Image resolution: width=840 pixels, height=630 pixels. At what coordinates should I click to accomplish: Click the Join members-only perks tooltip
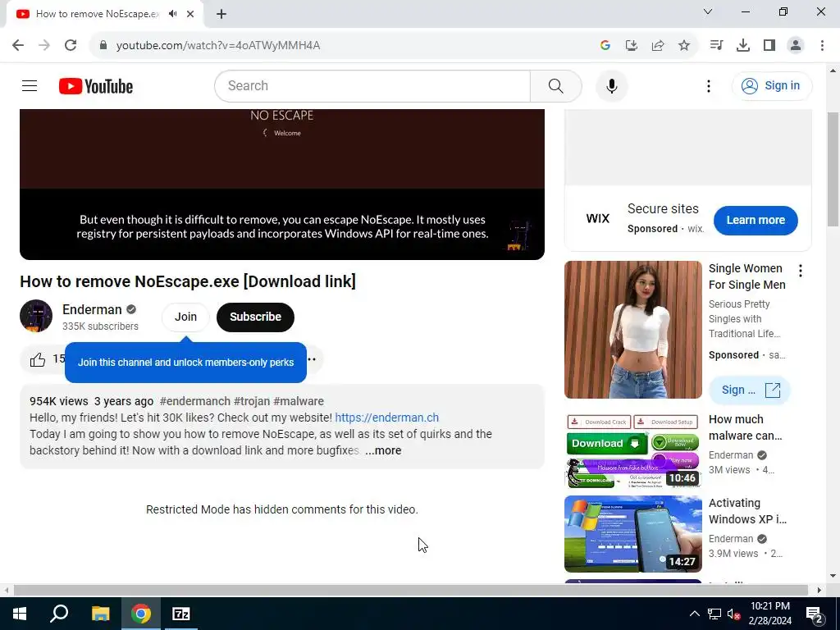185,362
